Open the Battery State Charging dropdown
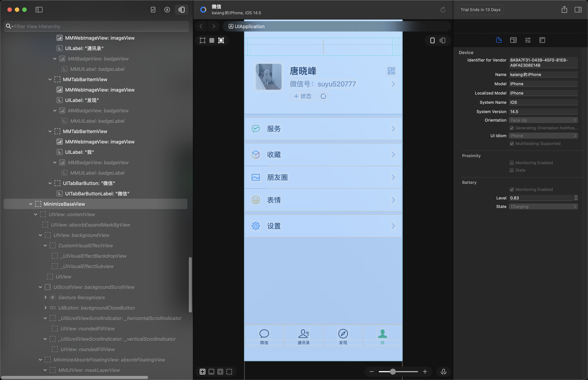 coord(543,206)
